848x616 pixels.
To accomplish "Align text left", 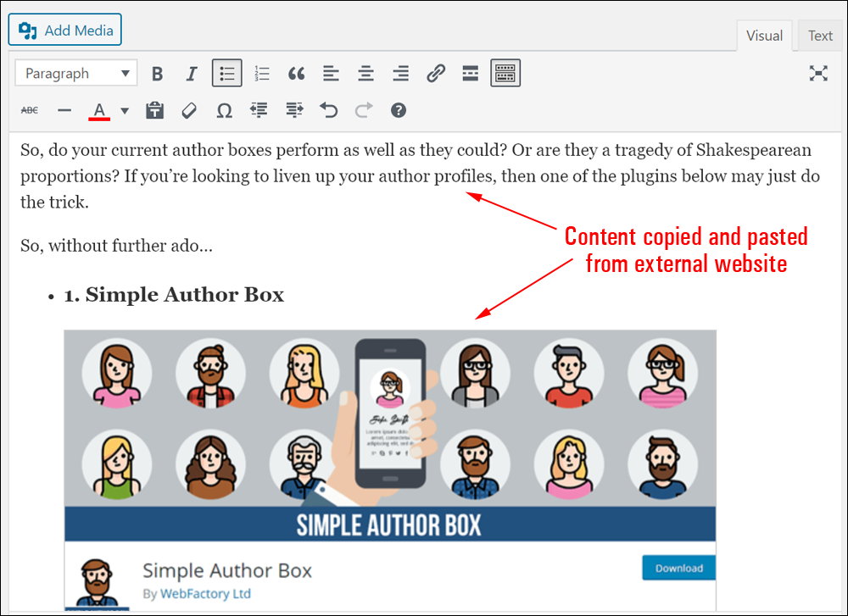I will (x=331, y=73).
